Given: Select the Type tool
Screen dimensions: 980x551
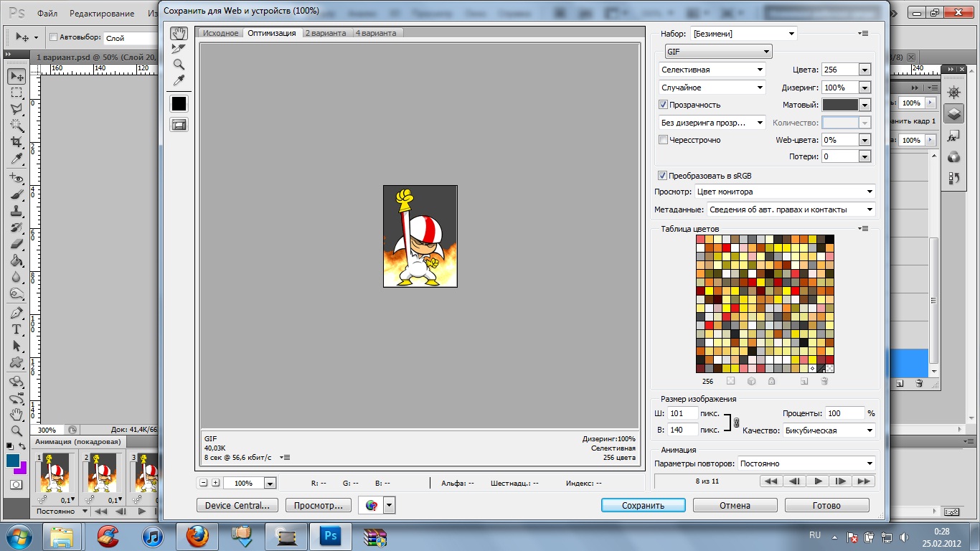Looking at the screenshot, I should click(17, 330).
